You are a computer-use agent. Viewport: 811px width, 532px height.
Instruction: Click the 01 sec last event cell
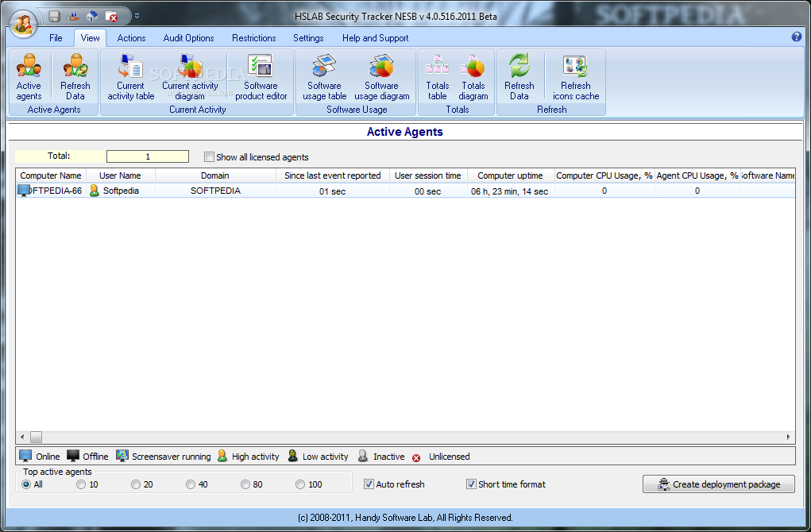tap(333, 191)
